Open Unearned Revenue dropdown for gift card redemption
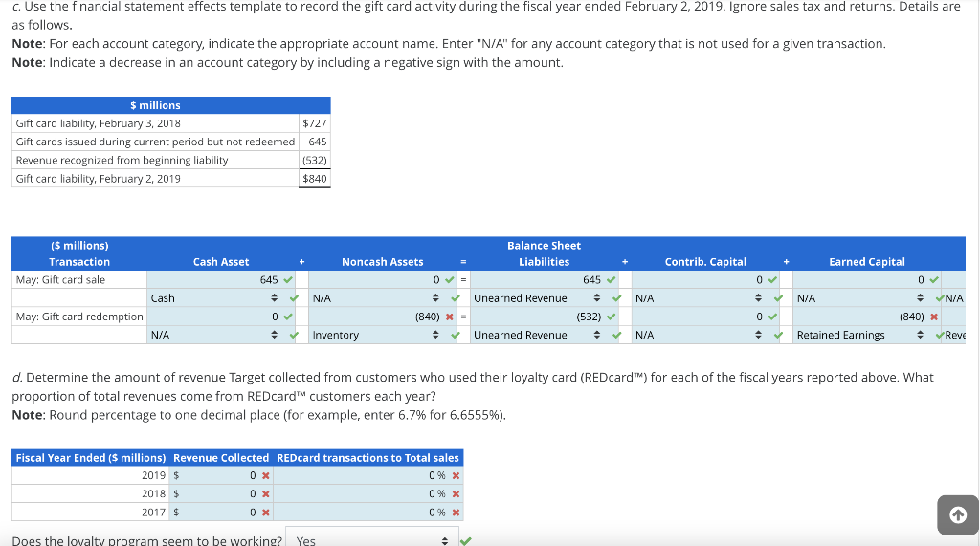Image resolution: width=980 pixels, height=546 pixels. coord(538,335)
